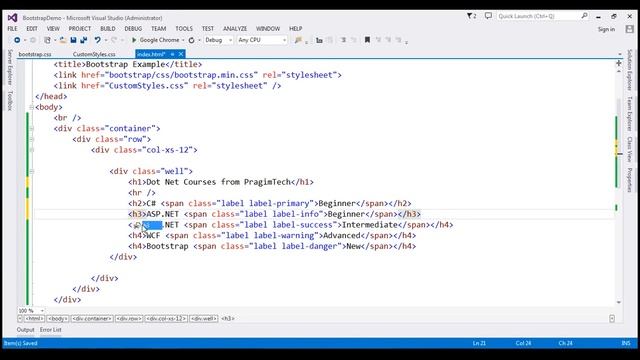The height and width of the screenshot is (360, 640).
Task: Open the Google Chrome browser dropdown arrow
Action: [x=183, y=40]
